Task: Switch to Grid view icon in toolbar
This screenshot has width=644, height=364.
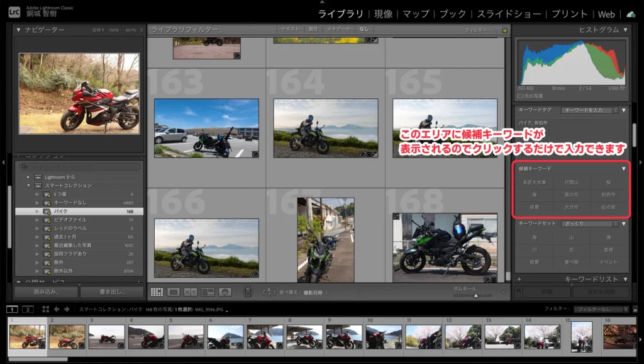Action: (157, 292)
